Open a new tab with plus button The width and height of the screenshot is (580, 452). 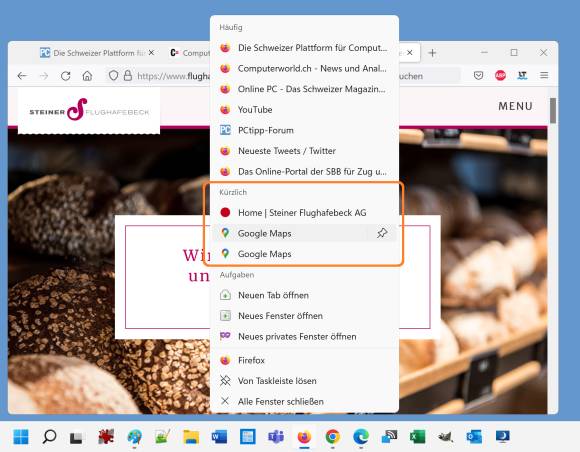click(x=432, y=53)
